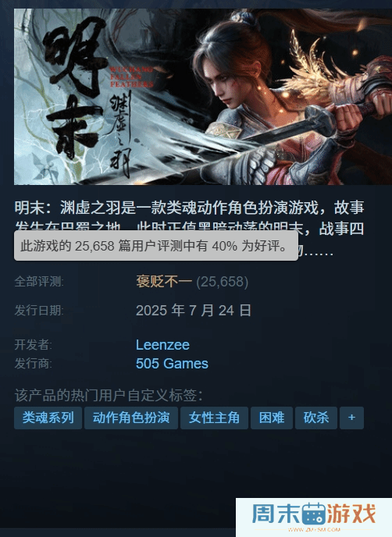Screen dimensions: 392x537
Task: Click the release date 2025 年 7 月 24 日
Action: coord(194,311)
